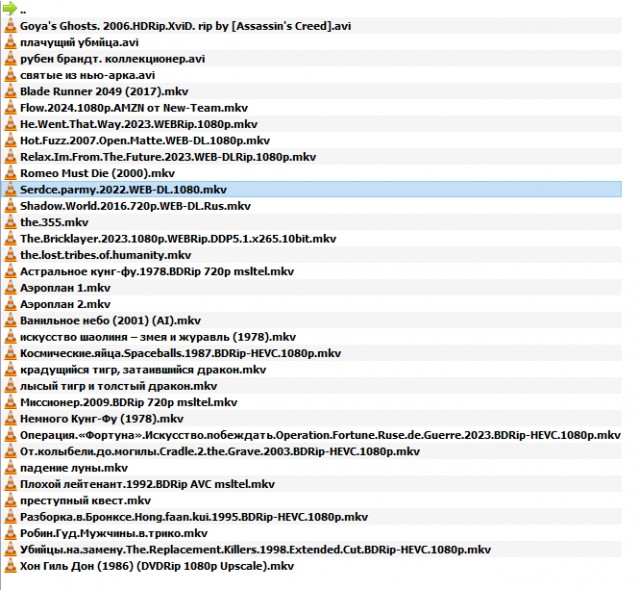The image size is (640, 590).
Task: Select file name искусство шаолиня – змея и журавль
Action: coord(158,337)
